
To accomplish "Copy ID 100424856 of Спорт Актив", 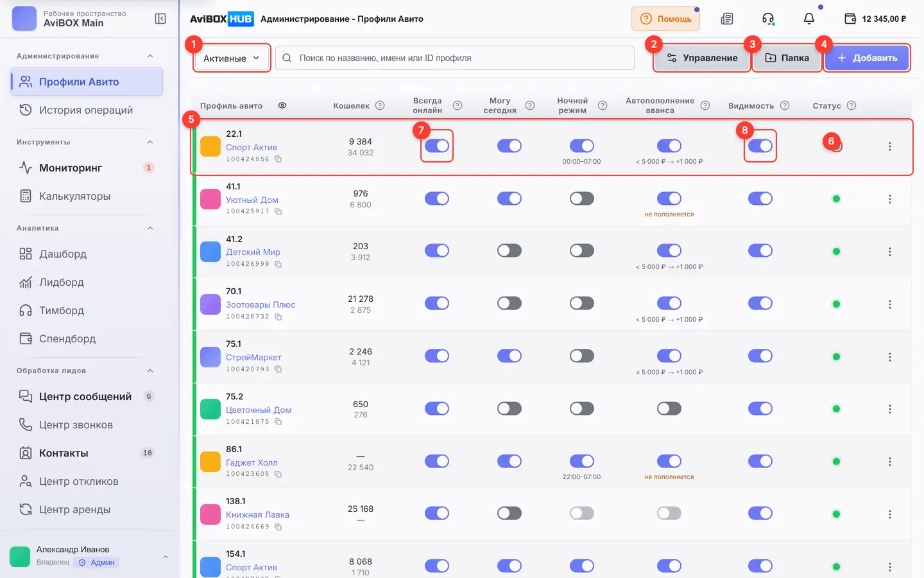I will click(x=278, y=159).
